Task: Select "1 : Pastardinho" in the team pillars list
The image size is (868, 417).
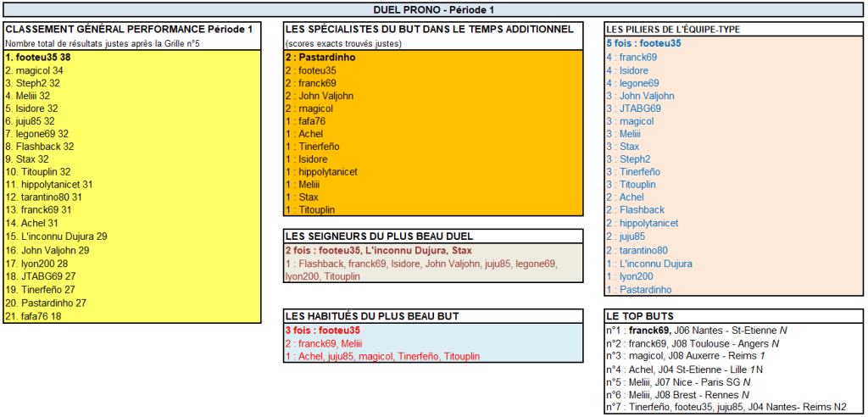Action: pos(638,289)
